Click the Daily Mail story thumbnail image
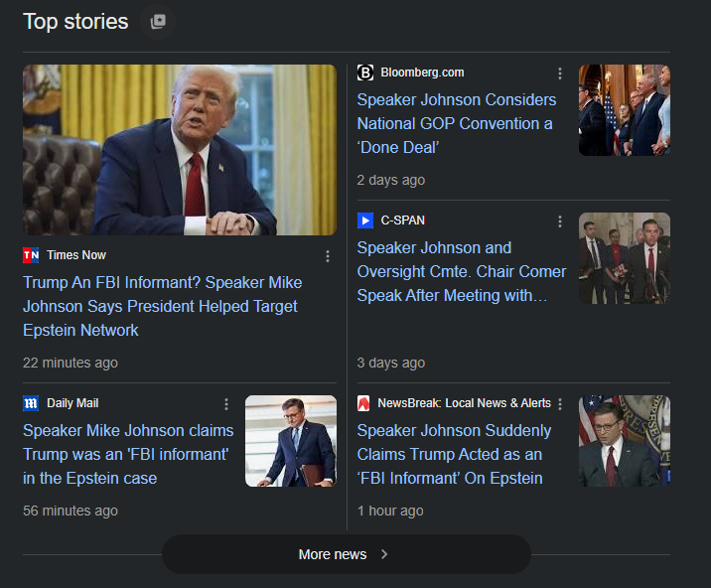The image size is (711, 588). coord(291,441)
